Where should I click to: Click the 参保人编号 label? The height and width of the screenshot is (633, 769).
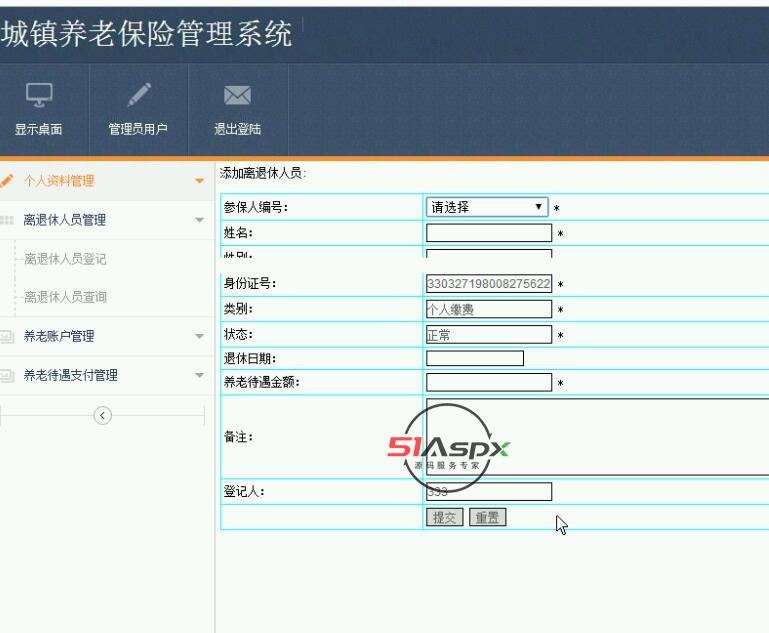[256, 207]
